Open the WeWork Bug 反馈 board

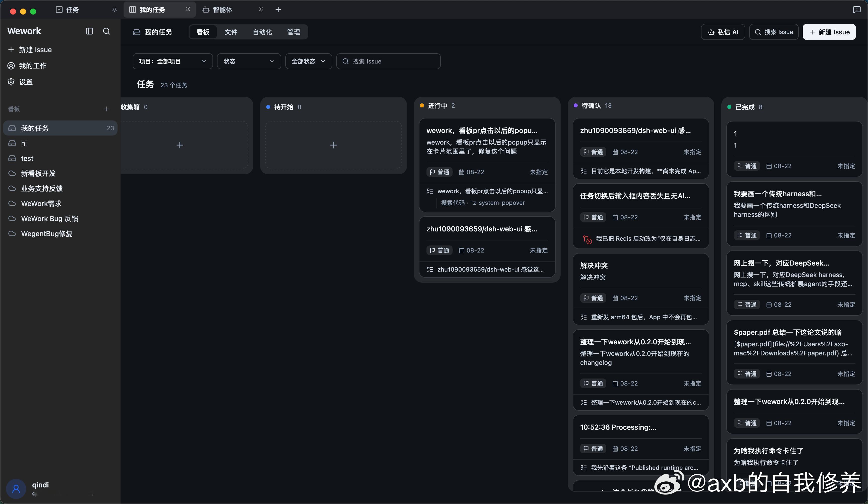coord(60,219)
